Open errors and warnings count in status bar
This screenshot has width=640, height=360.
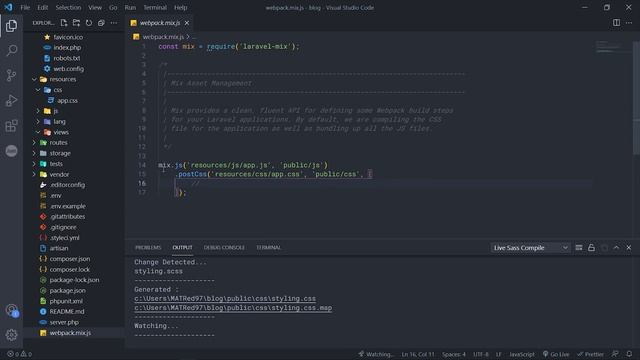tap(20, 354)
